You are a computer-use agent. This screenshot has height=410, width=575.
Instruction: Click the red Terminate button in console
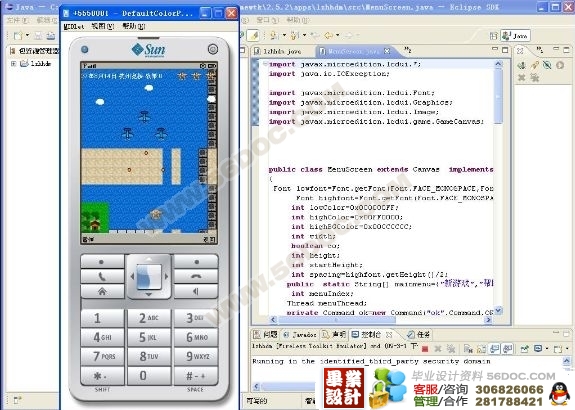click(425, 348)
